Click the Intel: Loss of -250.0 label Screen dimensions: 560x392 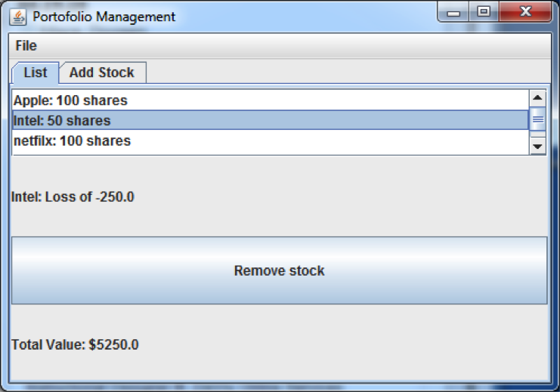(73, 197)
